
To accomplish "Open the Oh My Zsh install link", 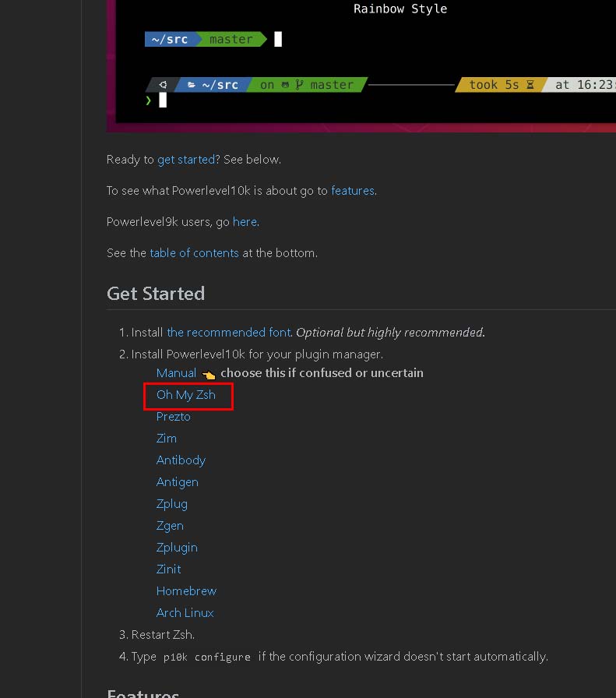I will pyautogui.click(x=186, y=395).
